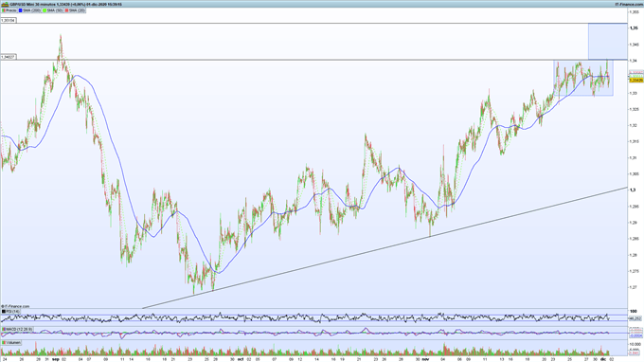Select the RSI (14) indicator label
644x362 pixels.
coord(12,312)
